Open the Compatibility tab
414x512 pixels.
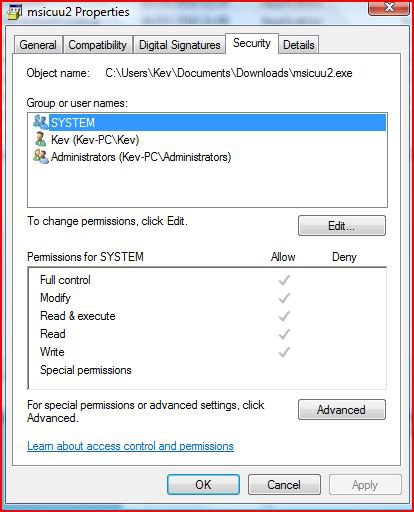98,45
